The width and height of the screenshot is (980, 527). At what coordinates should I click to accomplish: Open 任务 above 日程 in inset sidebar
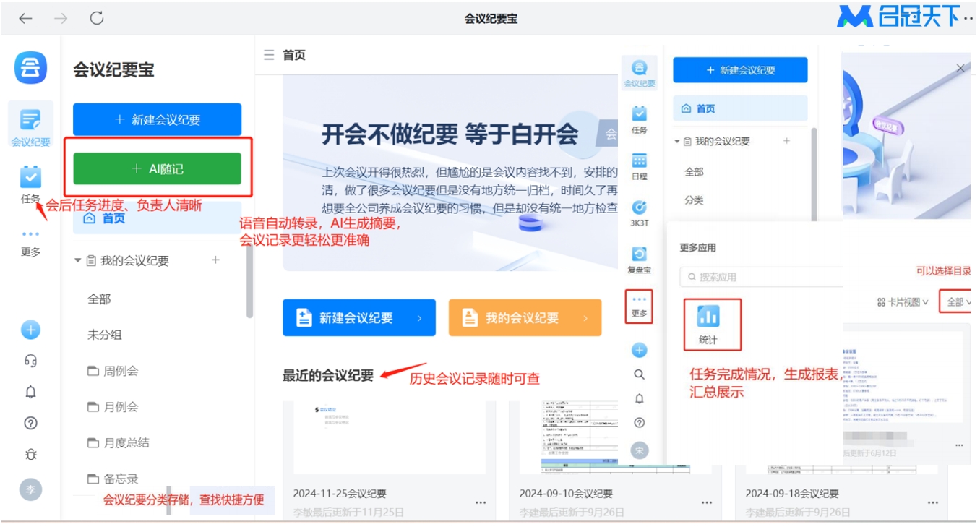[x=639, y=119]
